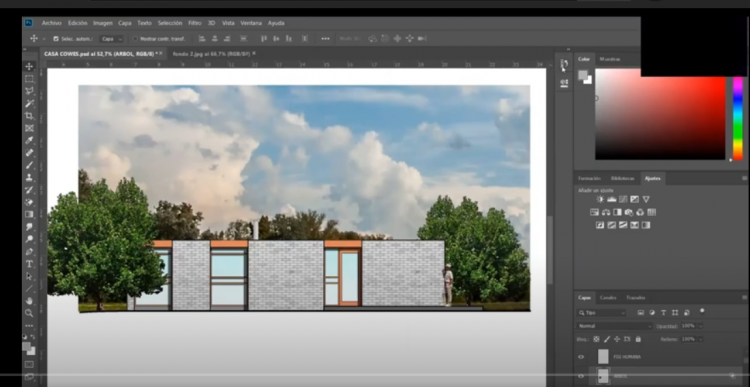Open the Capas panel menu
Viewport: 750px width, 387px height.
click(744, 297)
